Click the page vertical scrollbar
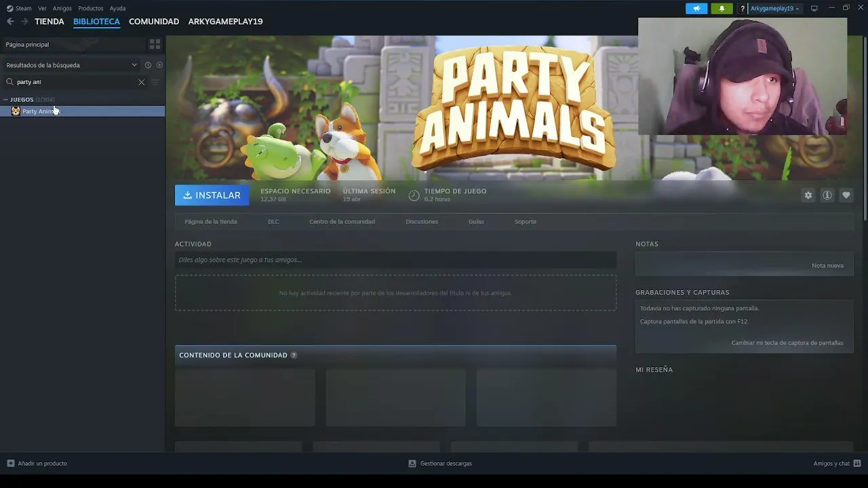 (x=865, y=129)
